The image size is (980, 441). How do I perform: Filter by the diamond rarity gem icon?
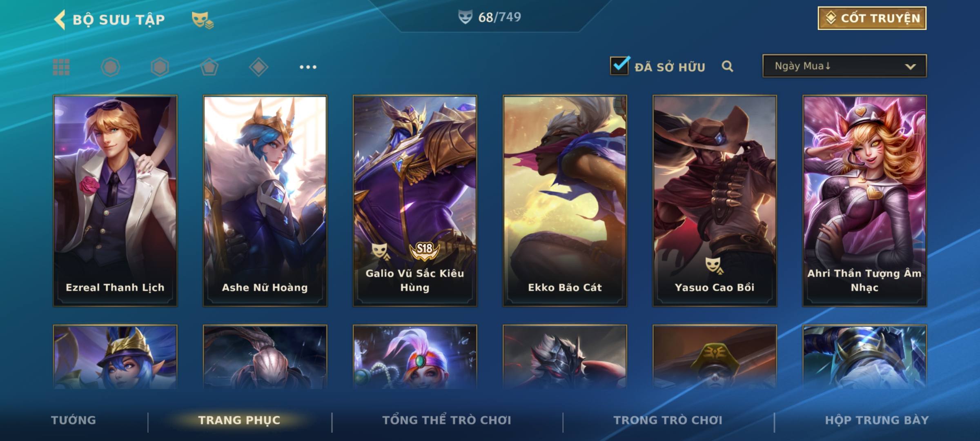point(258,67)
